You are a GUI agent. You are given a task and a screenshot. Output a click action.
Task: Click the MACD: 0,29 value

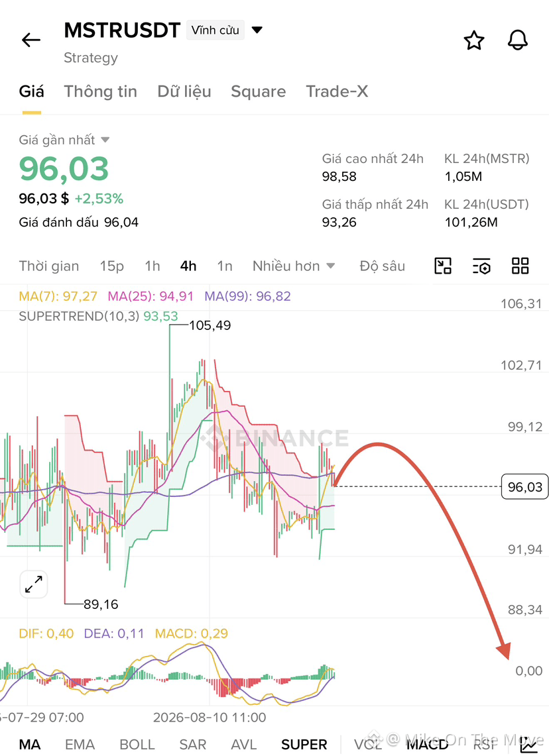[x=191, y=633]
